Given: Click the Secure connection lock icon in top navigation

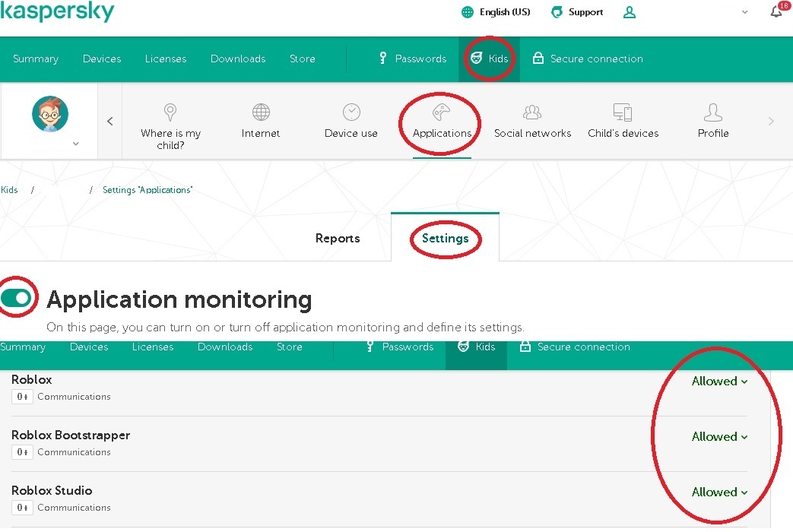Looking at the screenshot, I should pos(538,59).
